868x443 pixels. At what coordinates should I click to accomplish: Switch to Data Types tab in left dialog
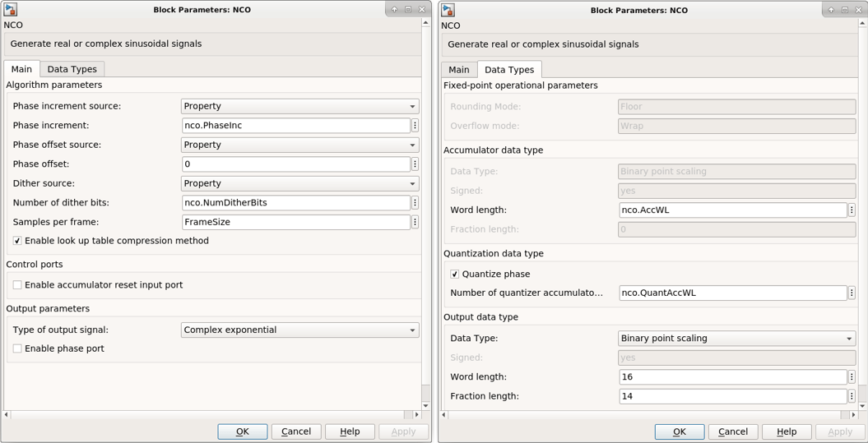[x=72, y=69]
